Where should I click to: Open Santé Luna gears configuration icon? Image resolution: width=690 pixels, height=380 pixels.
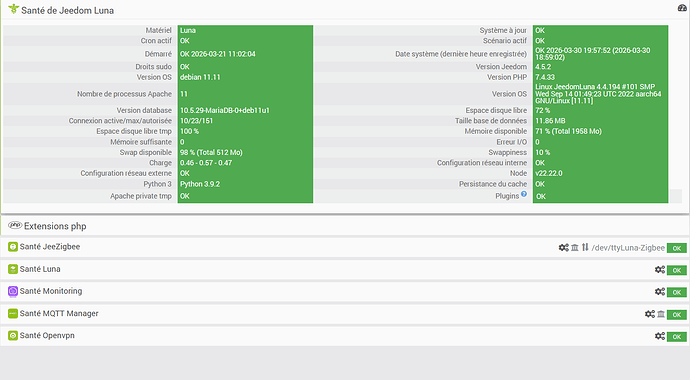click(x=660, y=270)
